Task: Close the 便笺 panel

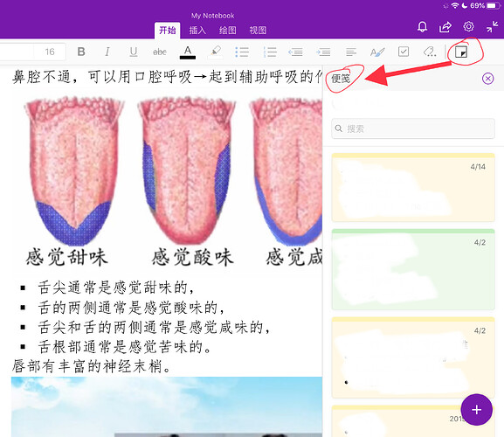Action: 488,79
